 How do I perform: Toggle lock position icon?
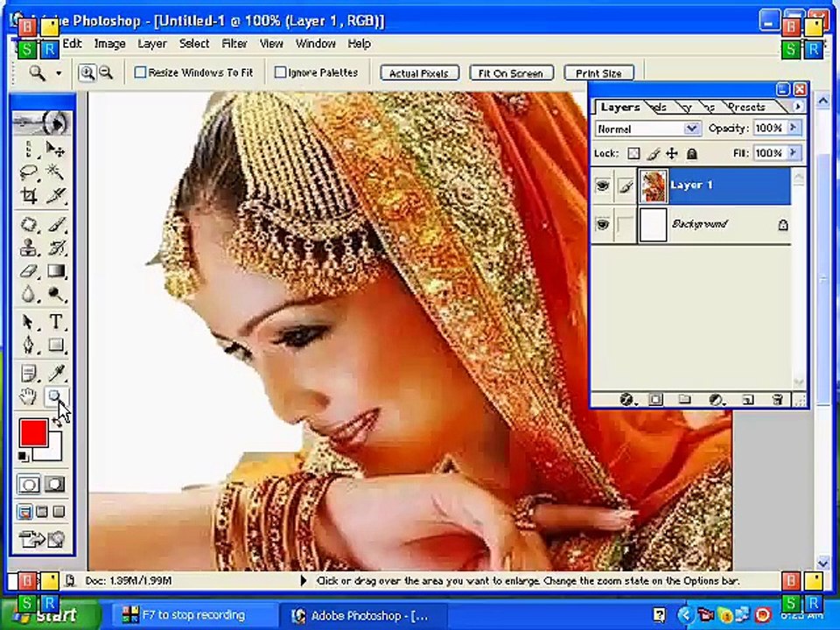click(672, 154)
